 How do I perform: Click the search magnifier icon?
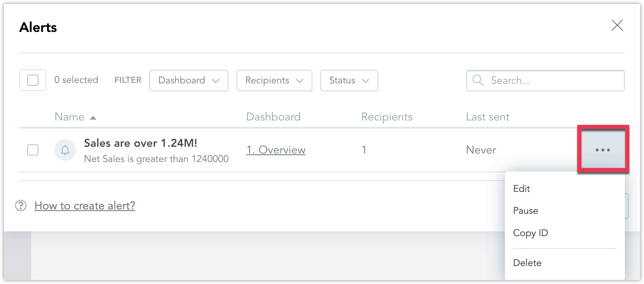click(x=478, y=80)
